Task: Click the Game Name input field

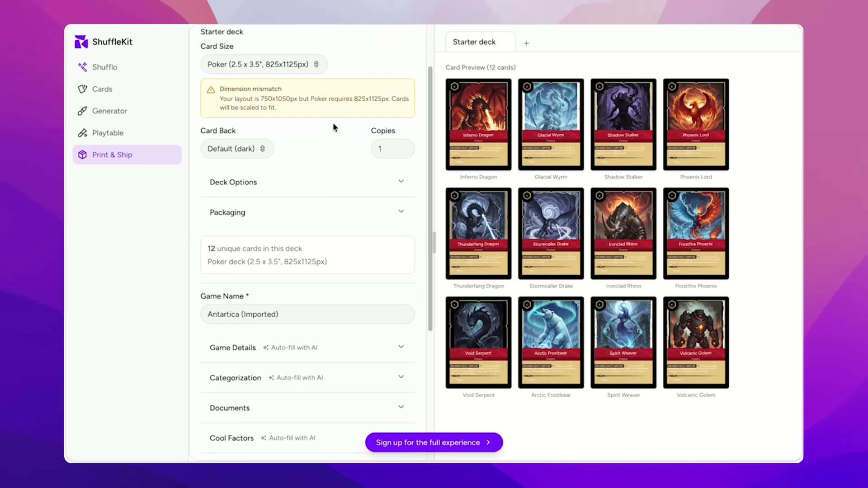Action: coord(307,314)
